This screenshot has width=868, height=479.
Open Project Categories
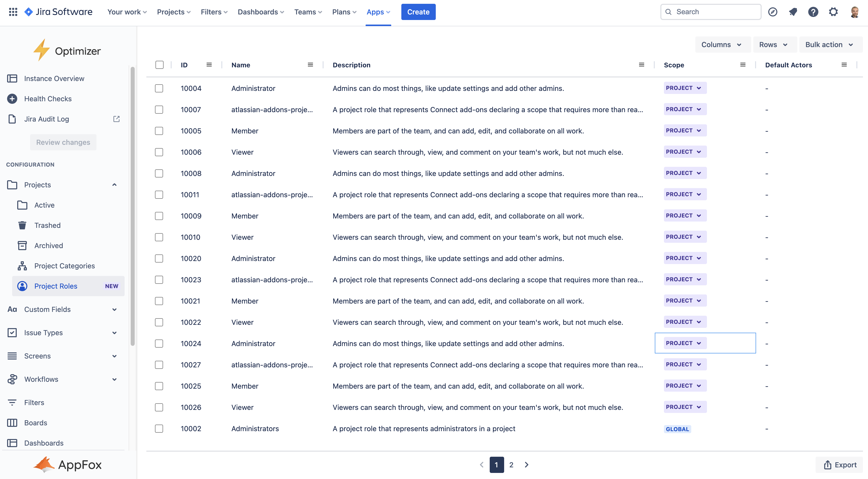[x=64, y=265]
